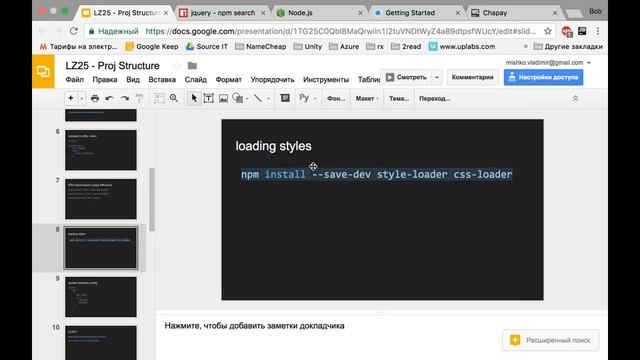Star the LZ25 presentation
The image size is (640, 360).
click(176, 66)
